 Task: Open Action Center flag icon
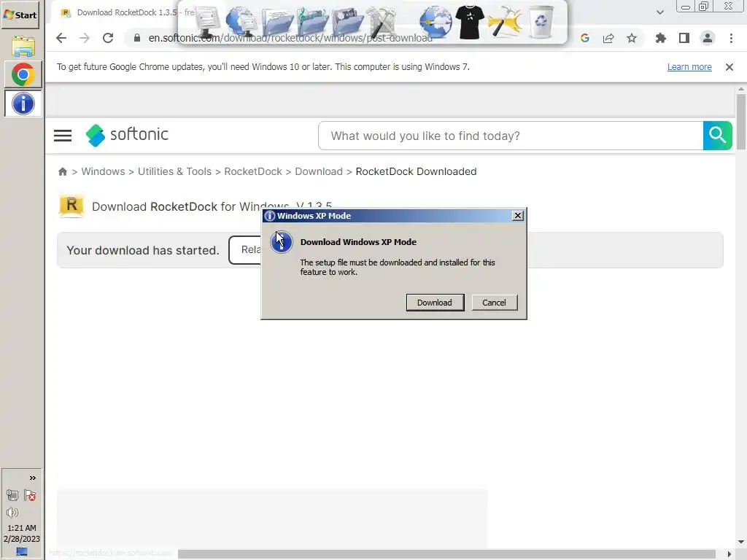click(30, 496)
